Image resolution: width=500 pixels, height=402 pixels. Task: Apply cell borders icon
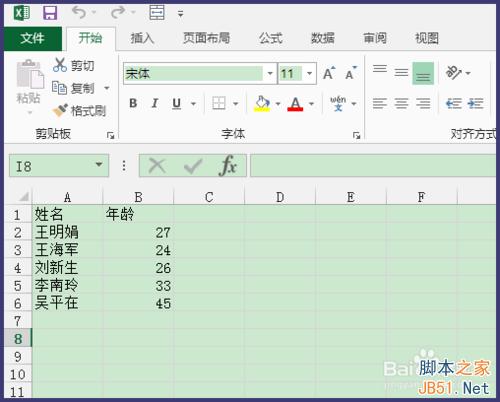tap(219, 104)
